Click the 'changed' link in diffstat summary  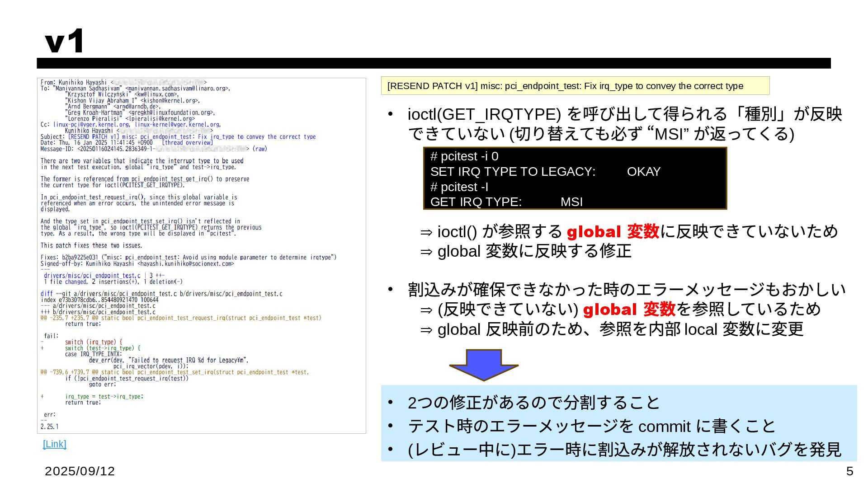point(75,282)
